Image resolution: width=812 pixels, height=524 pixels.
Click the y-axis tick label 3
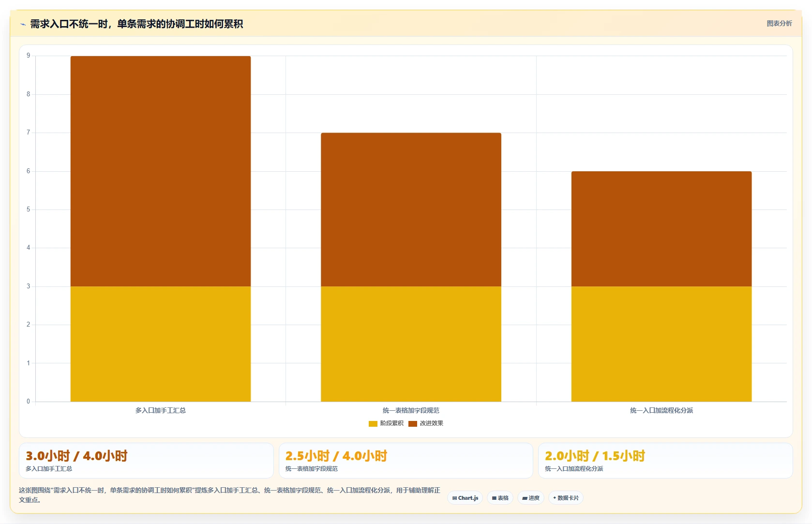(x=29, y=286)
